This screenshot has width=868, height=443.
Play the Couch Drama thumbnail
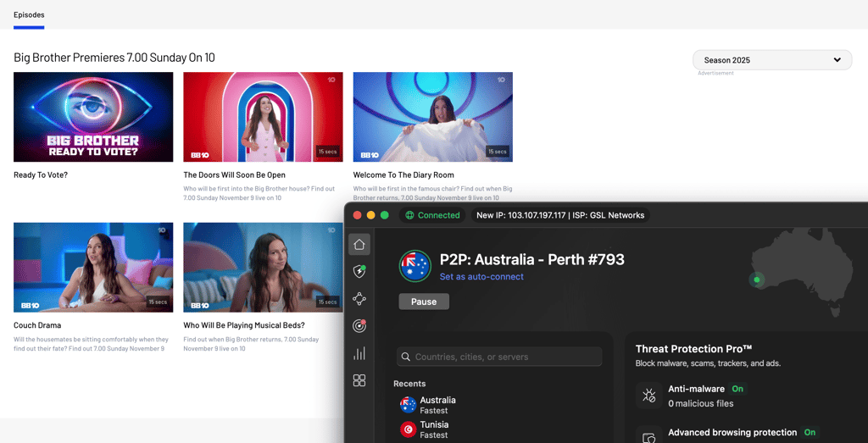(x=93, y=267)
